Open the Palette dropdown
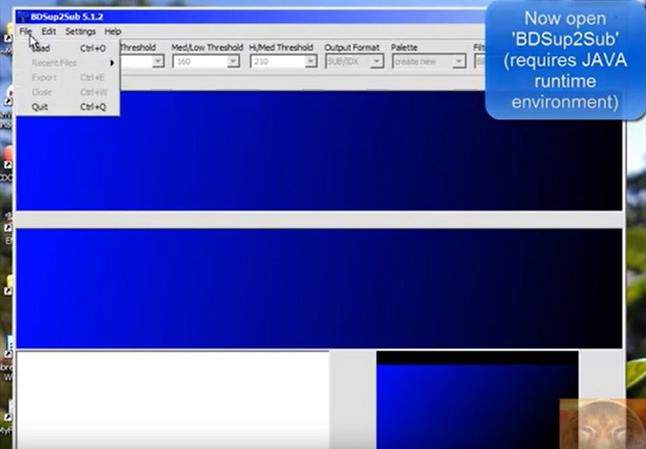 (x=459, y=61)
